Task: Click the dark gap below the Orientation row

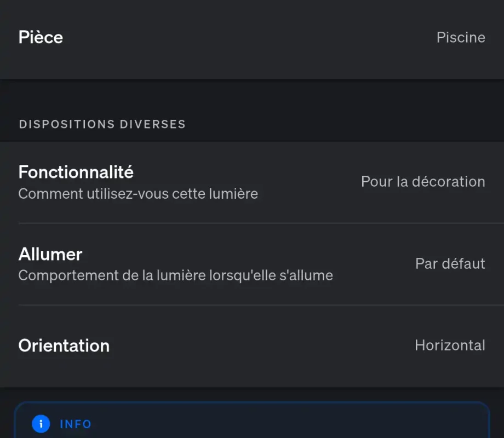Action: pyautogui.click(x=252, y=394)
